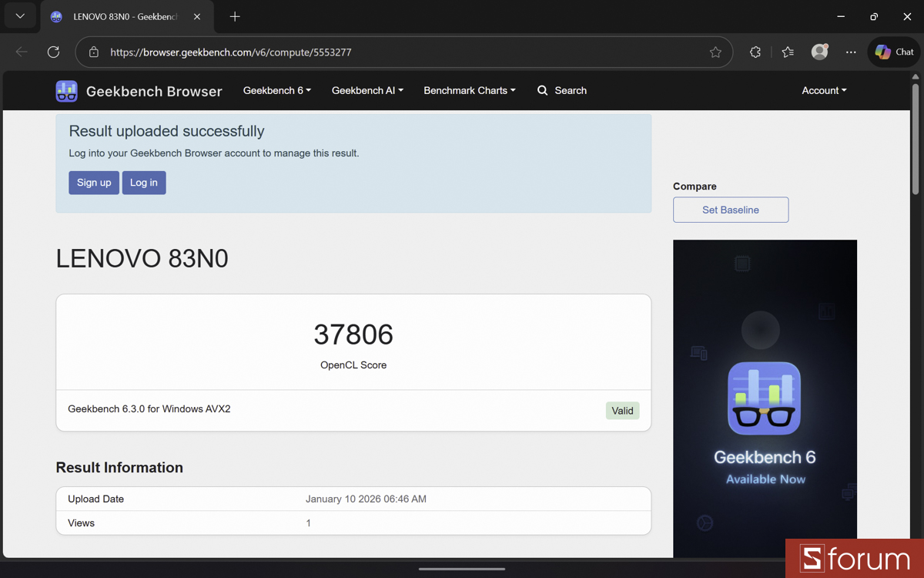Select the LENOVO 83N0 browser tab
Screen dimensions: 924x578
(x=123, y=16)
